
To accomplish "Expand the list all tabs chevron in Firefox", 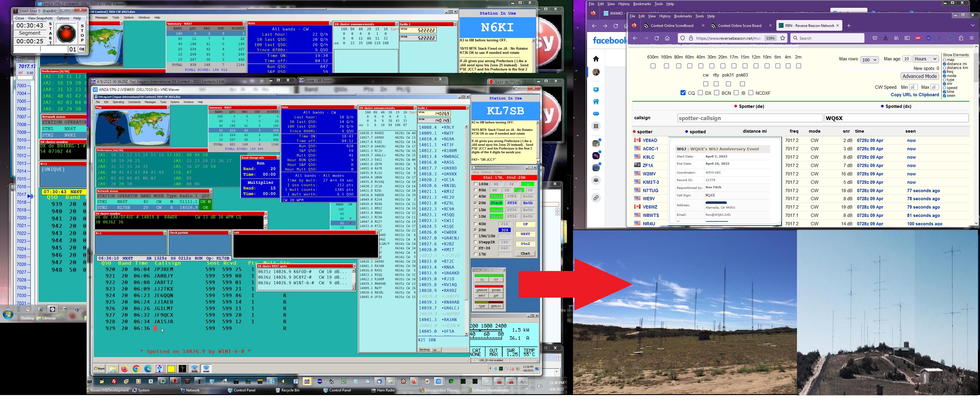I will (x=973, y=25).
